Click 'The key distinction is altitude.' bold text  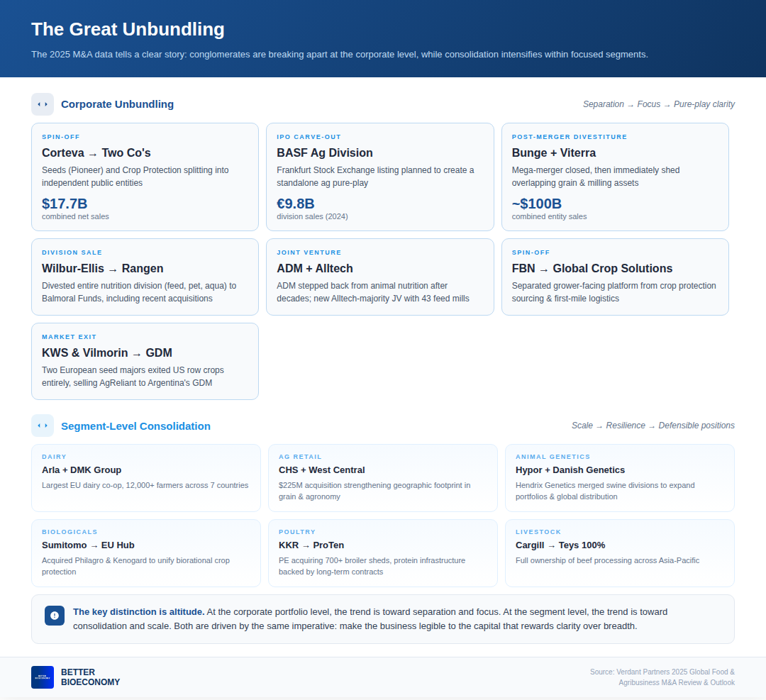(x=139, y=612)
